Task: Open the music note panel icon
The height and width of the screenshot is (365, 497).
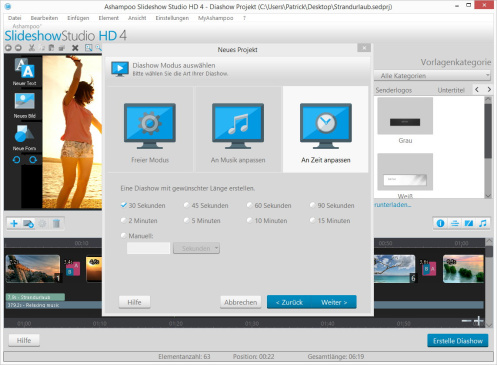Action: pos(483,223)
